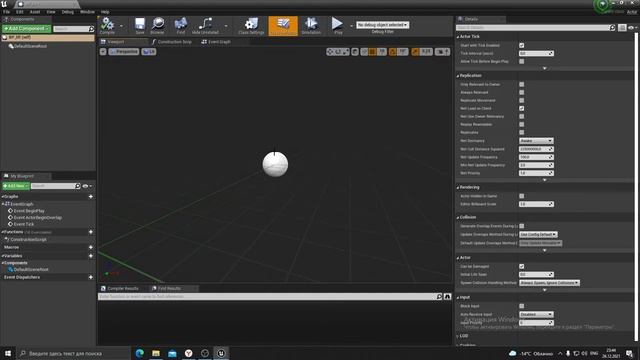Click the green Add New button
This screenshot has width=640, height=360.
[x=16, y=186]
